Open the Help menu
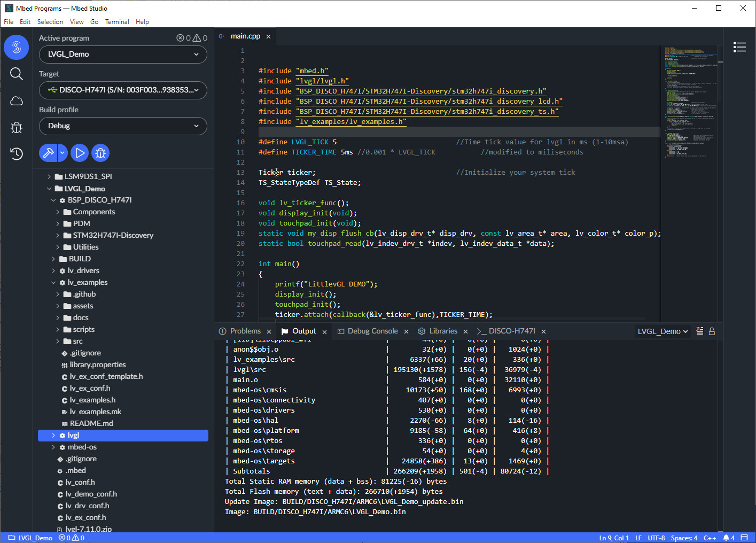The image size is (756, 543). 142,22
